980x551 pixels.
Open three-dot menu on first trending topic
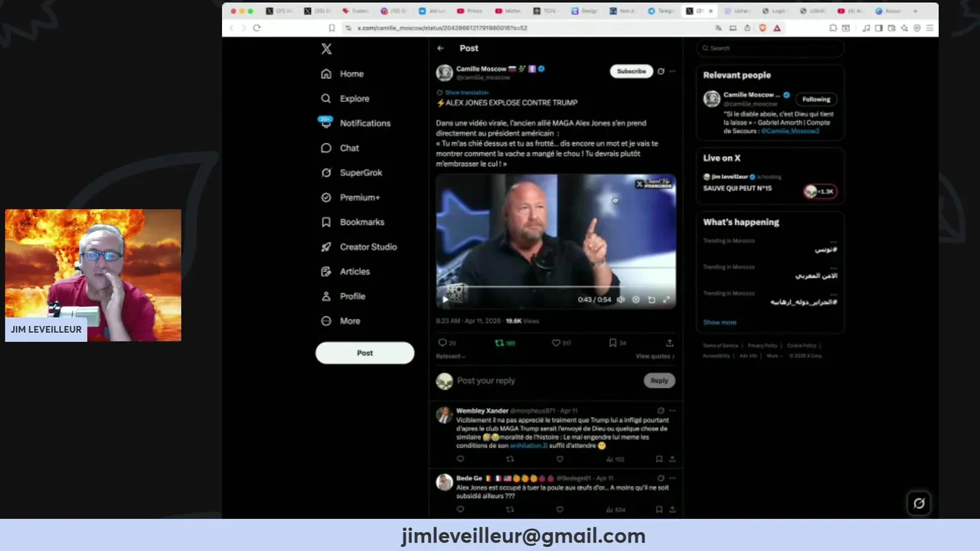pos(833,241)
